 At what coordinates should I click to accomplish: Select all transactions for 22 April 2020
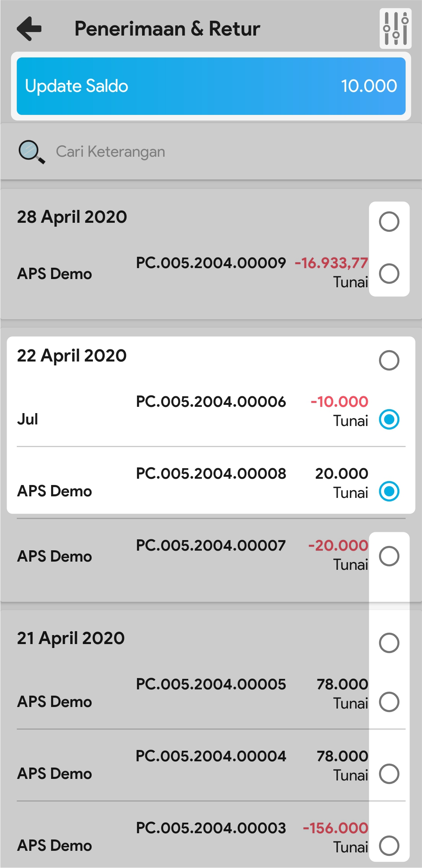389,360
